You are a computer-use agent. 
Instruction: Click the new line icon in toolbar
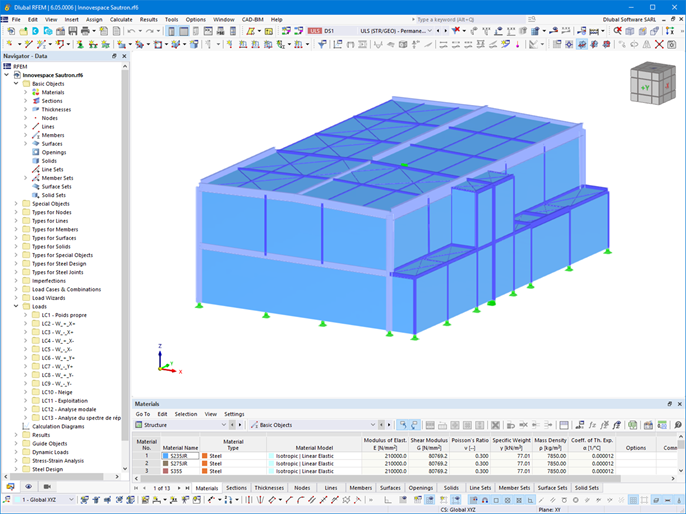(x=29, y=44)
